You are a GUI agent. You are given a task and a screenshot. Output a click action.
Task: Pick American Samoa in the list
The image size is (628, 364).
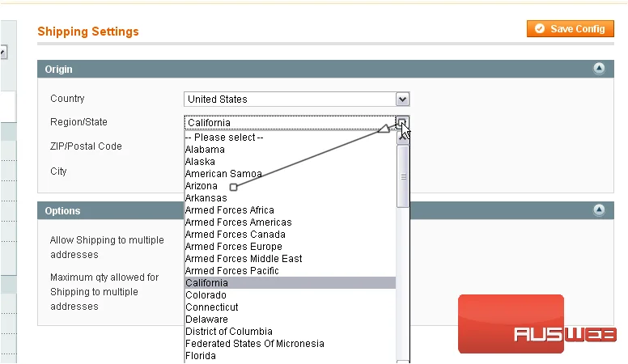(290, 174)
